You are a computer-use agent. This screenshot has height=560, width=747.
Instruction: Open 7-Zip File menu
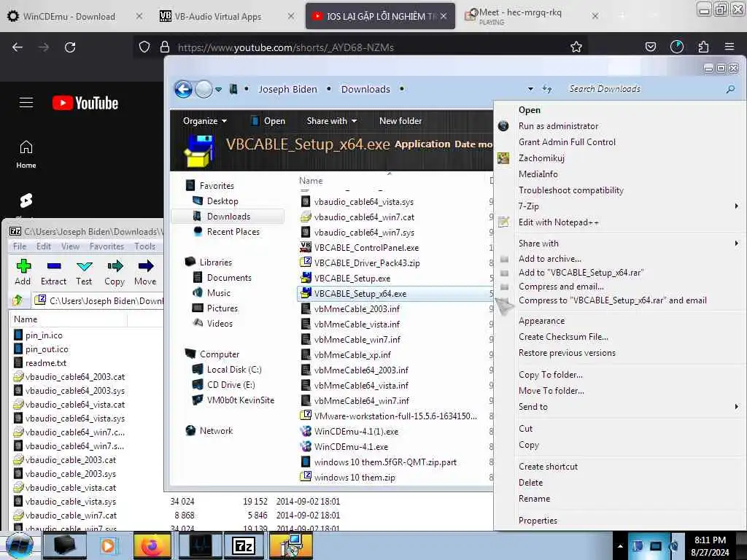20,246
